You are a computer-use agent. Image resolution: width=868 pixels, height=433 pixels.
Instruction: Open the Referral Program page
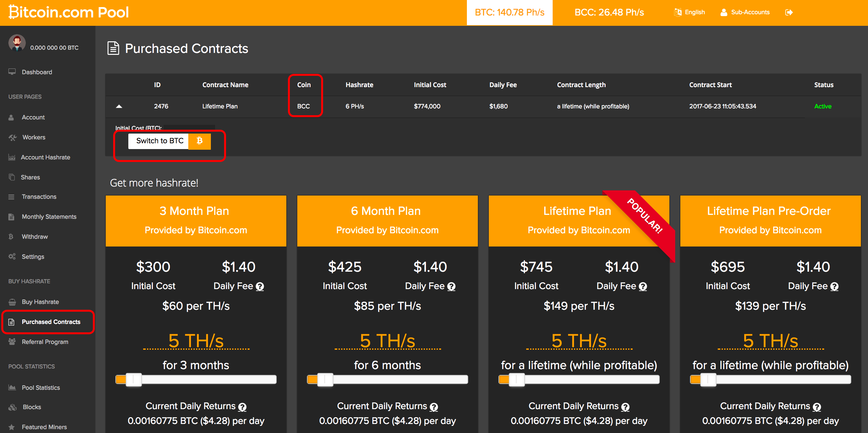pyautogui.click(x=45, y=342)
